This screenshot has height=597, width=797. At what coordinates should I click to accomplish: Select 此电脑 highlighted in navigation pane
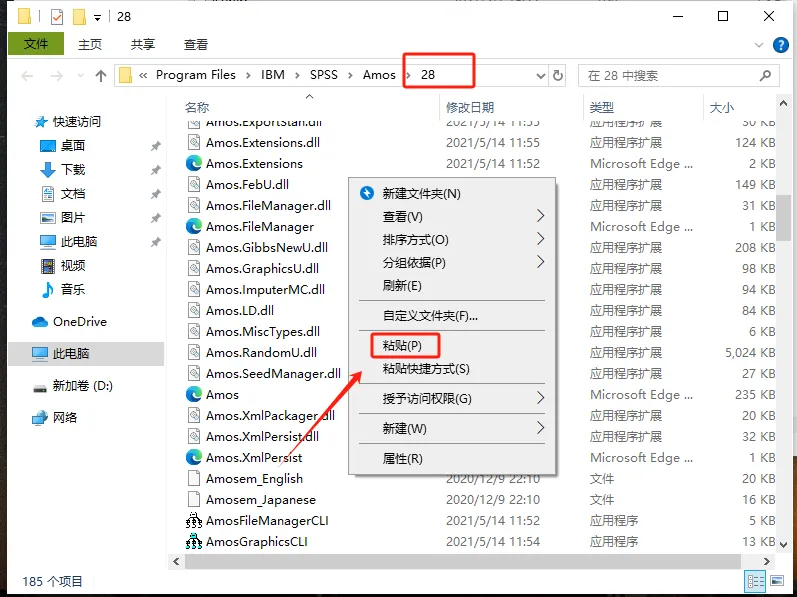tap(86, 354)
